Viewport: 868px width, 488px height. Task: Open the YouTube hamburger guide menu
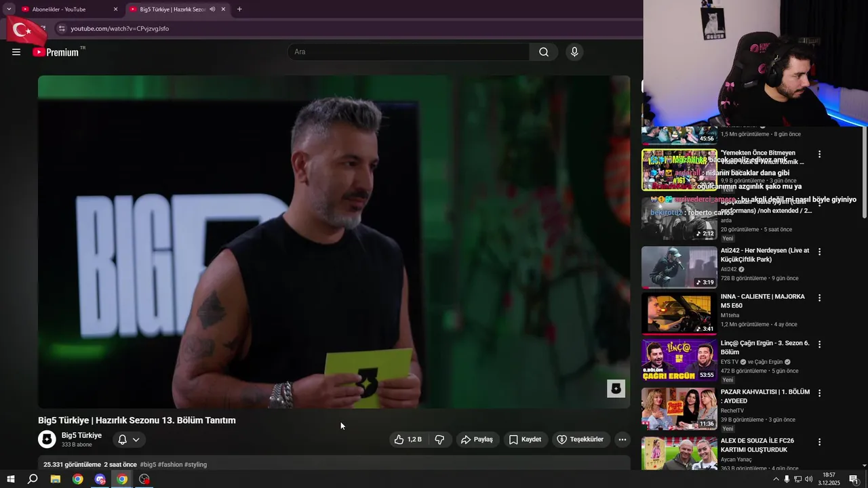tap(16, 52)
